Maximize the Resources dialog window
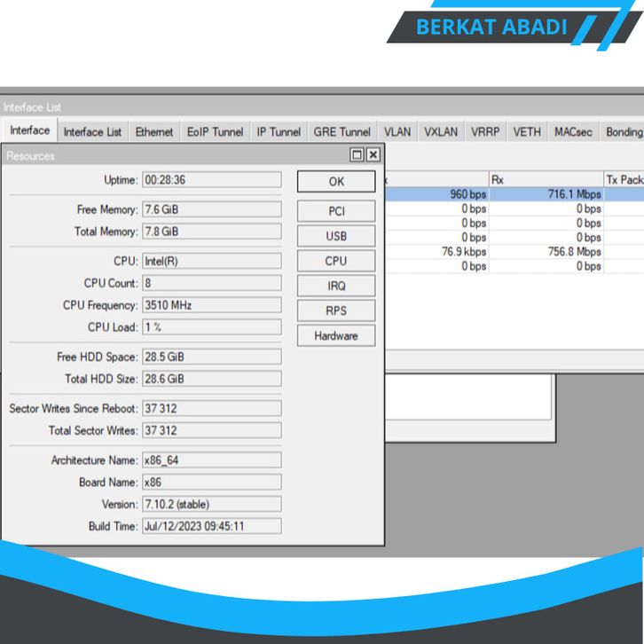Viewport: 644px width, 644px height. [358, 155]
